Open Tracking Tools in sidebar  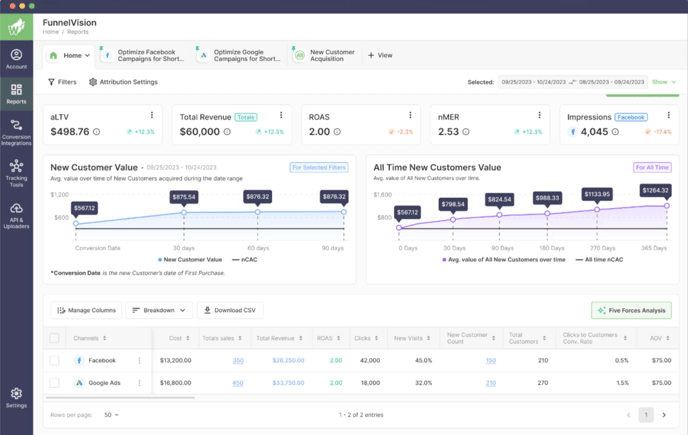coord(16,174)
